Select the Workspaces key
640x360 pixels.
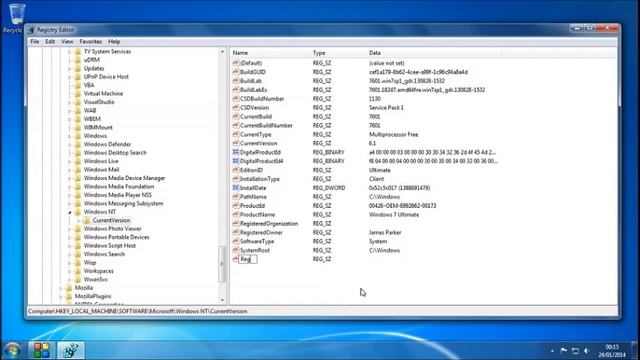pos(98,271)
